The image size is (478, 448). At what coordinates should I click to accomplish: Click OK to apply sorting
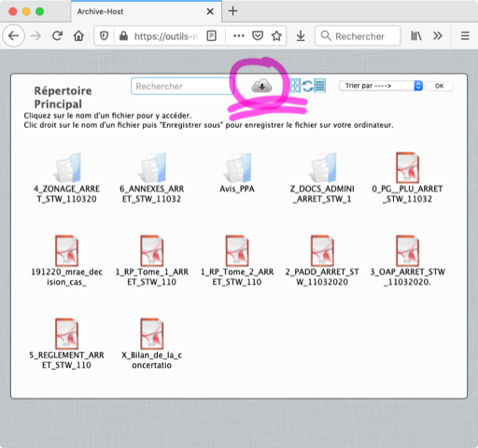tap(439, 86)
